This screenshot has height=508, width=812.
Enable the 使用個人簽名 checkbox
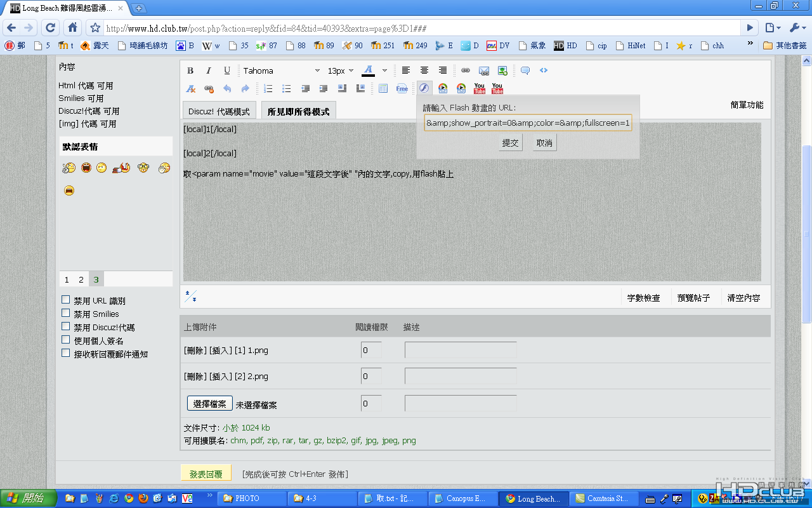click(65, 340)
